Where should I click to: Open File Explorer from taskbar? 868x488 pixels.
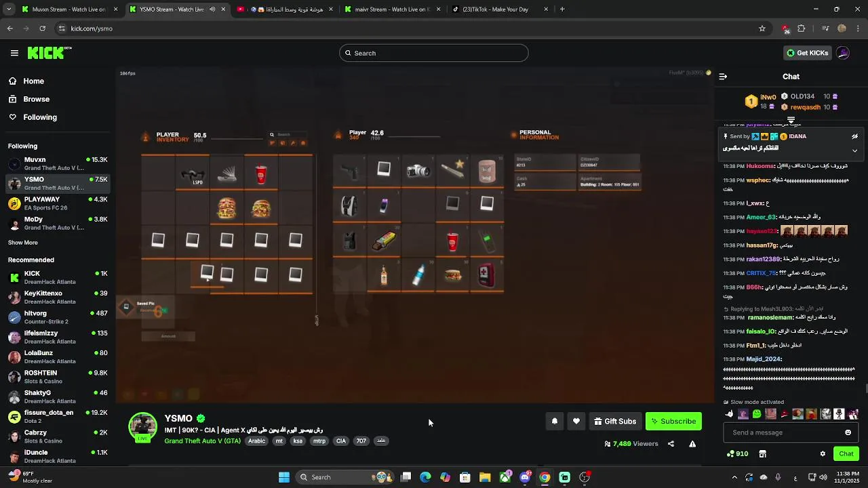pos(485,477)
